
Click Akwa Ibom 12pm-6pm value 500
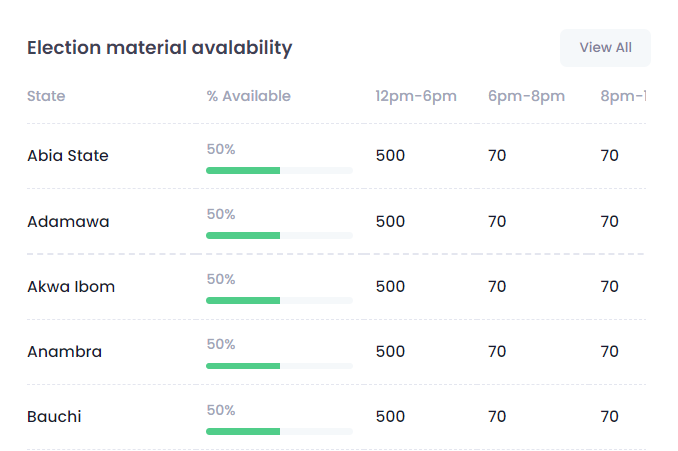[390, 287]
